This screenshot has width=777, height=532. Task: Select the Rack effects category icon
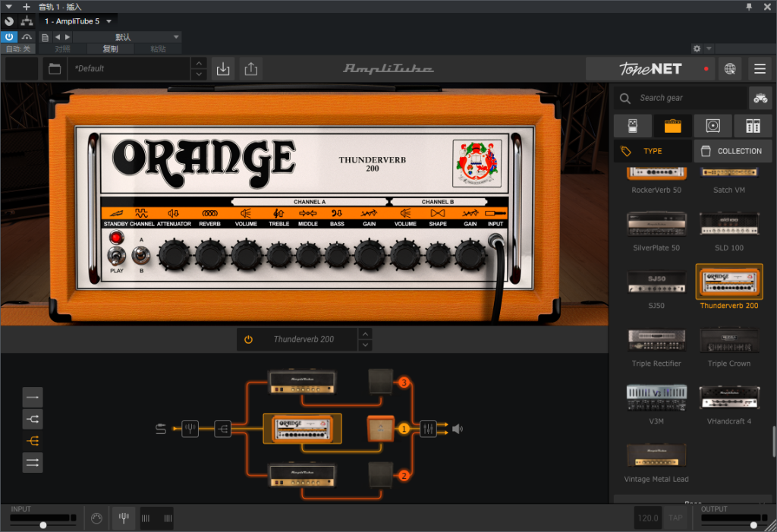(753, 126)
